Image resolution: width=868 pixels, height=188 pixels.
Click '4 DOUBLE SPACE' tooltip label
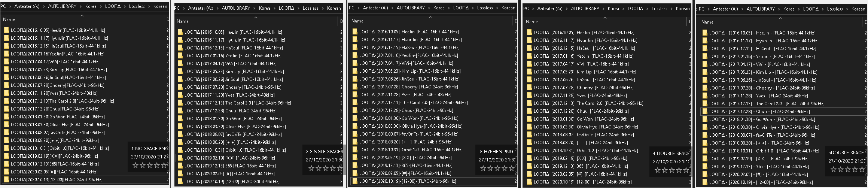point(671,154)
